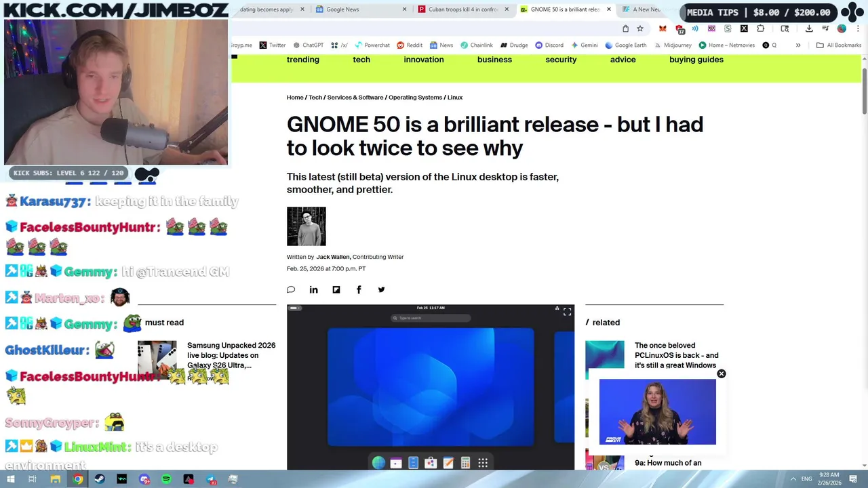
Task: Open the All Bookmarks folder
Action: 839,45
